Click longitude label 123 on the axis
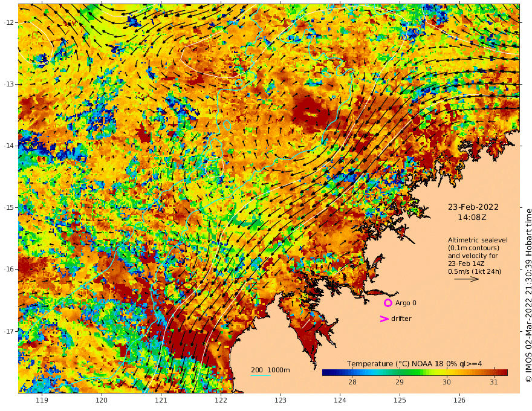Screen dimensions: 532x411 (281, 400)
